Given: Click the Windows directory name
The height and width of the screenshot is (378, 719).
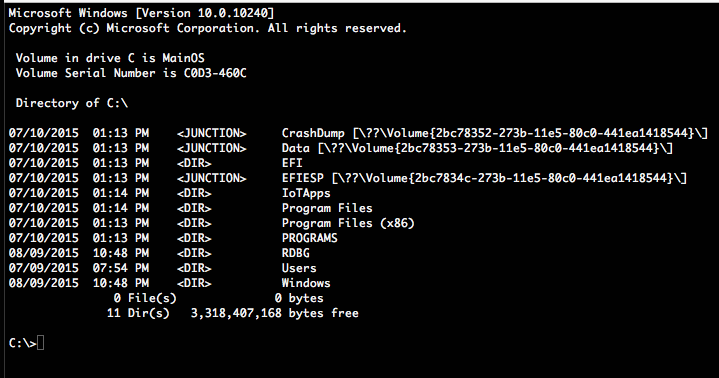Looking at the screenshot, I should pyautogui.click(x=306, y=283).
